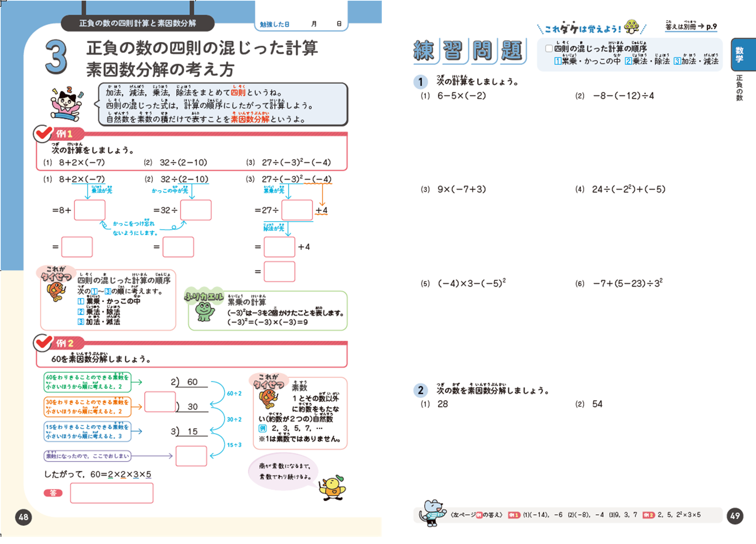Select the blue 数学 side tab
Screen dimensions: 756x544
tap(743, 54)
